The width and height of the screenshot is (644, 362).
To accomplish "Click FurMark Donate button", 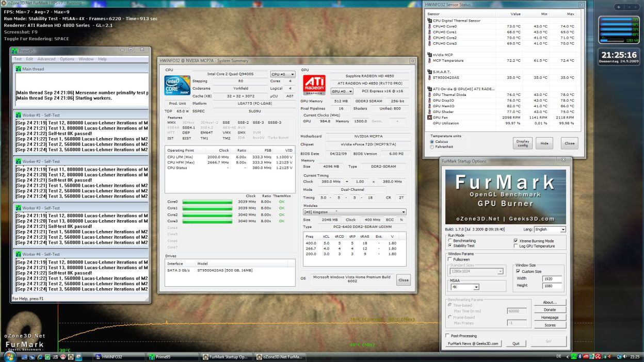I will click(x=550, y=310).
